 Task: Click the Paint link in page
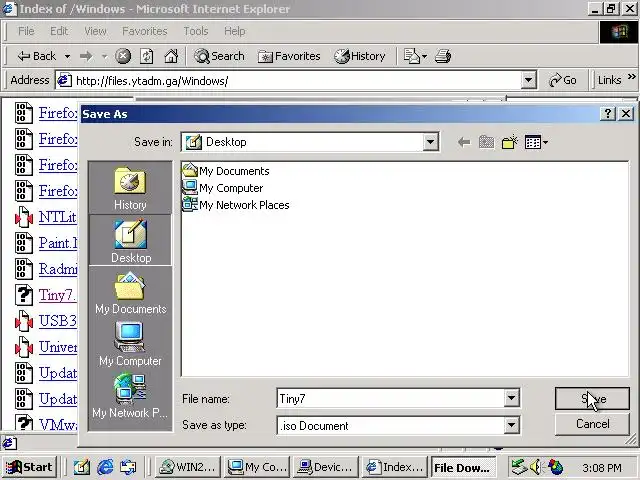click(x=58, y=243)
